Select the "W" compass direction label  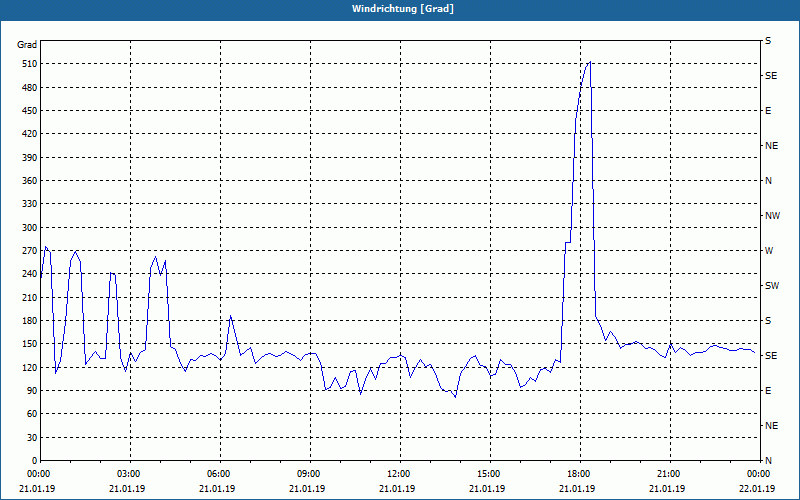tap(769, 251)
